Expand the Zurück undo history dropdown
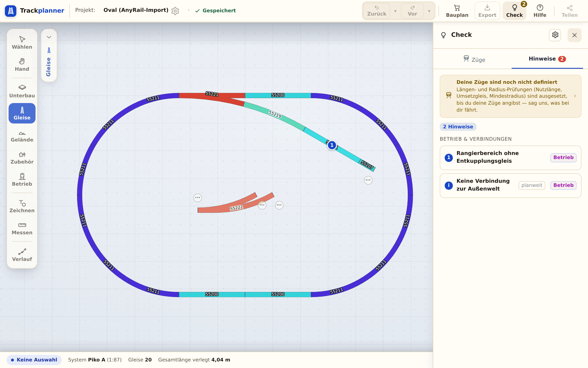Screen dimensions: 588x368 pyautogui.click(x=395, y=11)
